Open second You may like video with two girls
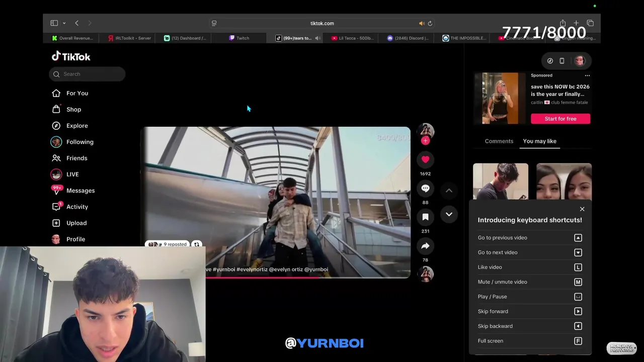The height and width of the screenshot is (362, 644). 564,182
